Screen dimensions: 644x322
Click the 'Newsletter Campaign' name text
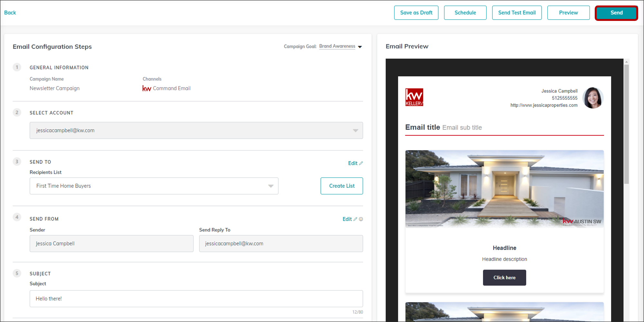tap(54, 88)
